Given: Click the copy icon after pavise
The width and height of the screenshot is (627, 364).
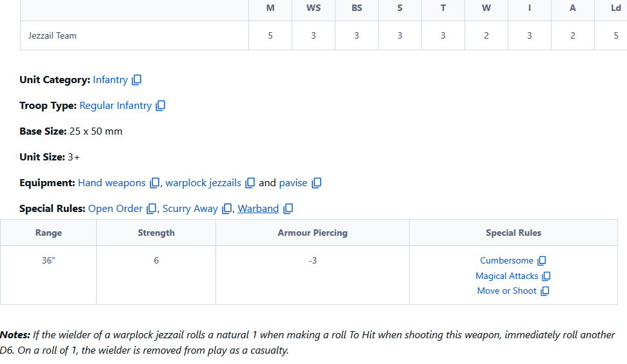Looking at the screenshot, I should [x=316, y=183].
